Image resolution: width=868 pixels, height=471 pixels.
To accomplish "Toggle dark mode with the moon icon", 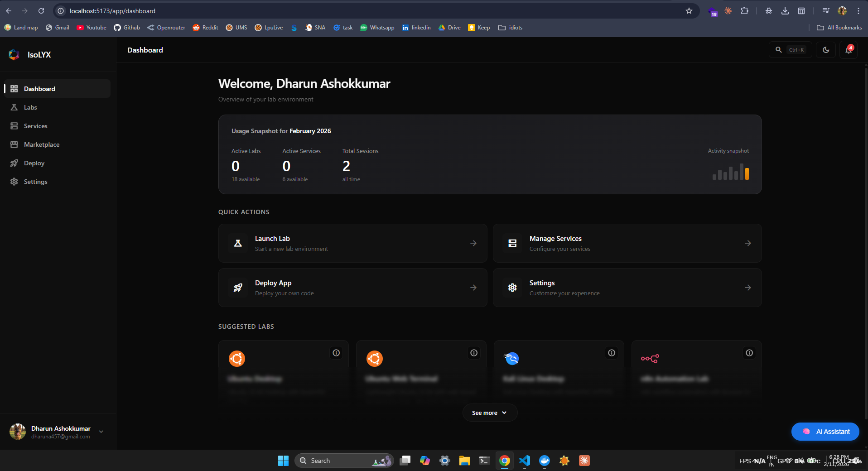I will click(x=825, y=50).
